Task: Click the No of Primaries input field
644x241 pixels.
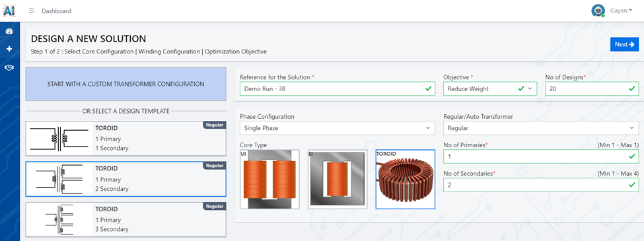Action: pos(541,156)
